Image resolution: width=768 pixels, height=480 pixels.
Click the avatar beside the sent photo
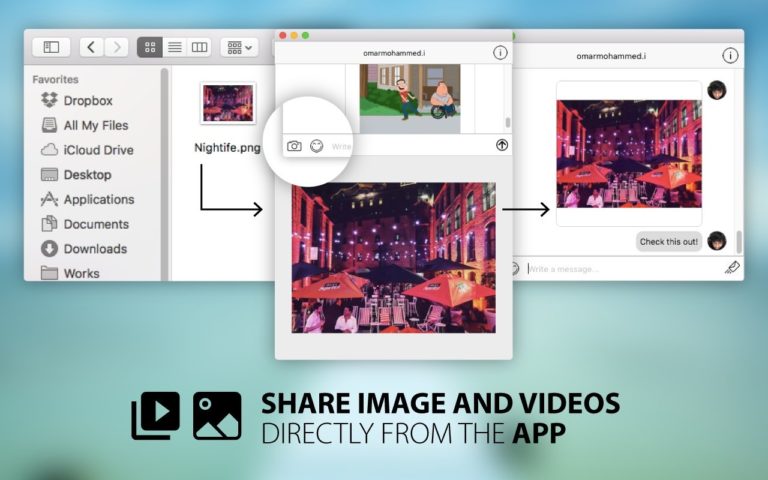pyautogui.click(x=717, y=90)
